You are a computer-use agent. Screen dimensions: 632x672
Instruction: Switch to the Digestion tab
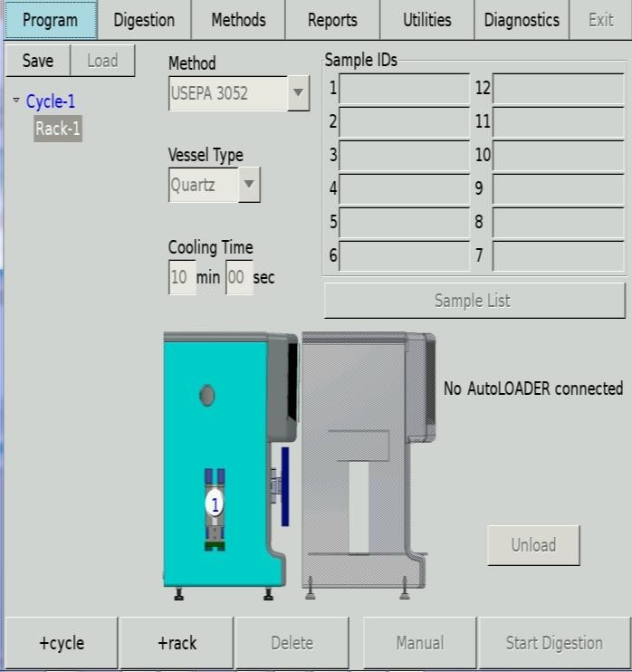click(x=144, y=20)
